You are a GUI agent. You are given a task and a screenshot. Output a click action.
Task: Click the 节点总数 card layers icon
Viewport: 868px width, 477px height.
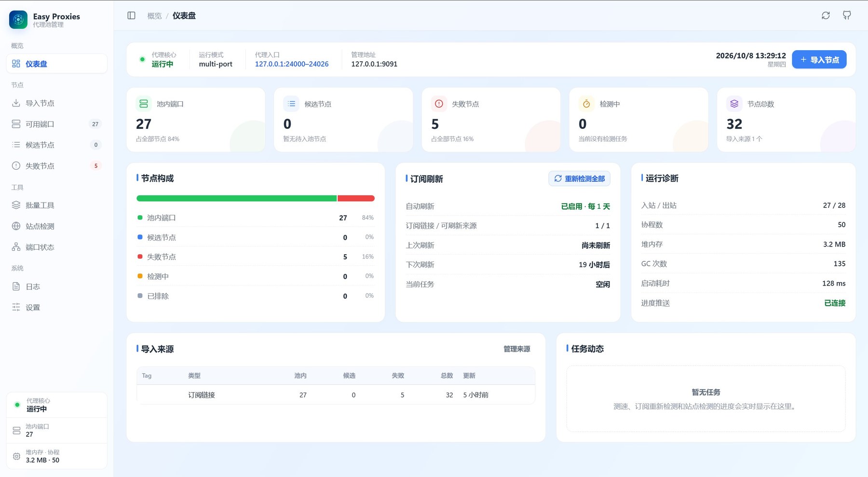click(x=734, y=104)
